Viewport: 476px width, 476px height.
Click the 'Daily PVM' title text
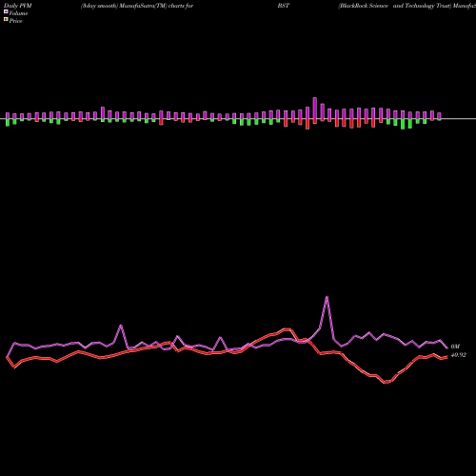pos(18,6)
